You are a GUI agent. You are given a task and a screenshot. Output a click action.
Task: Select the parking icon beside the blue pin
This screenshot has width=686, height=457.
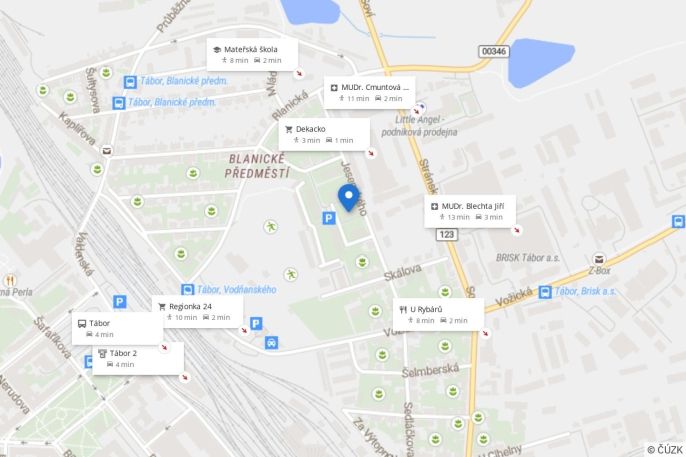coord(329,218)
